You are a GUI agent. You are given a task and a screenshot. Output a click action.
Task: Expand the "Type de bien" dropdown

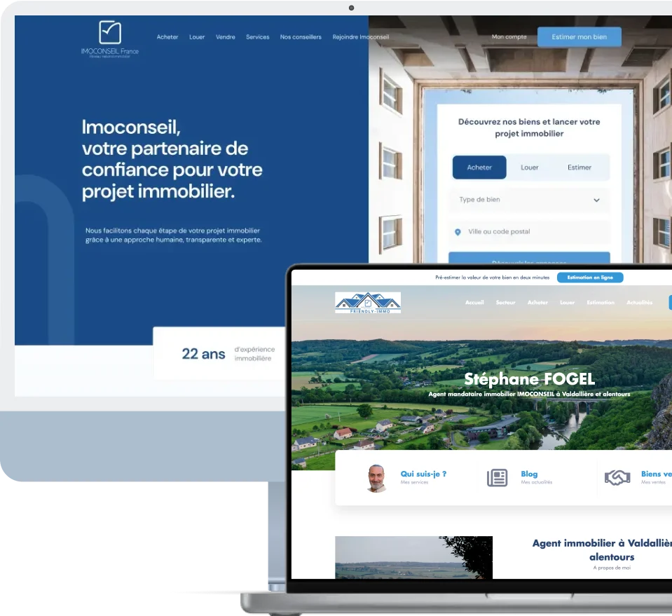[x=529, y=200]
